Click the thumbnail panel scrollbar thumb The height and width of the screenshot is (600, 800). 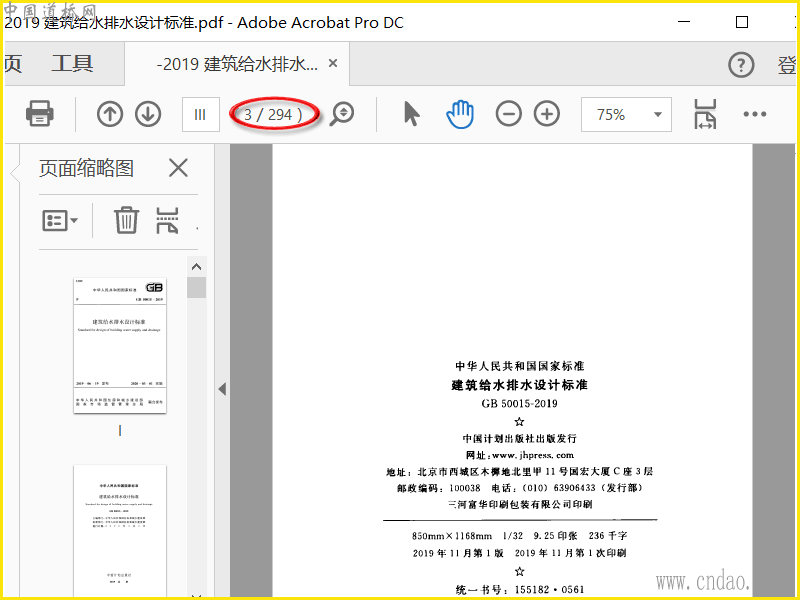click(x=196, y=287)
